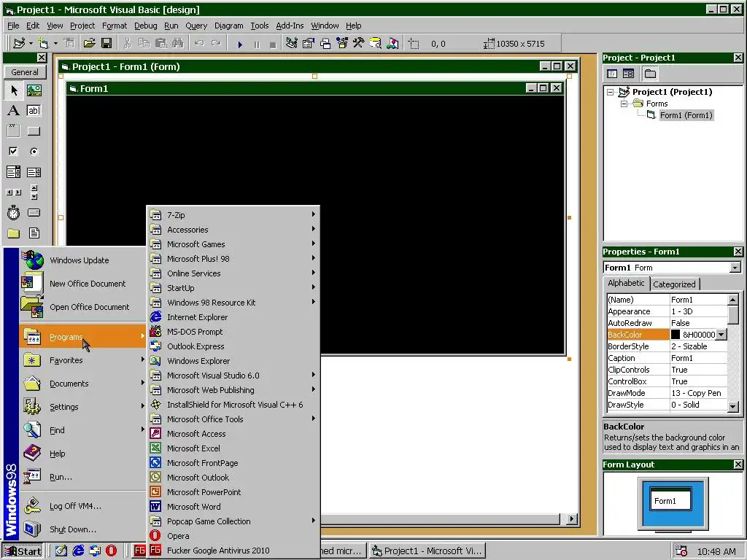Screen dimensions: 747x560
Task: Open the Format menu
Action: point(115,26)
